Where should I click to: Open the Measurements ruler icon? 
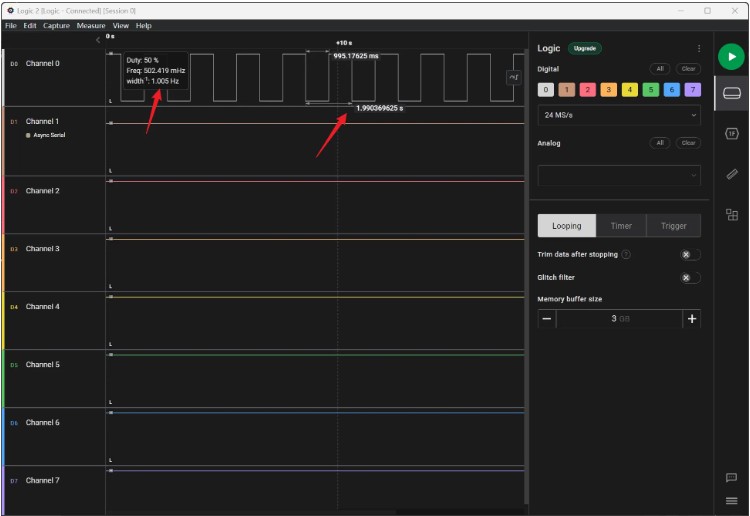[731, 174]
